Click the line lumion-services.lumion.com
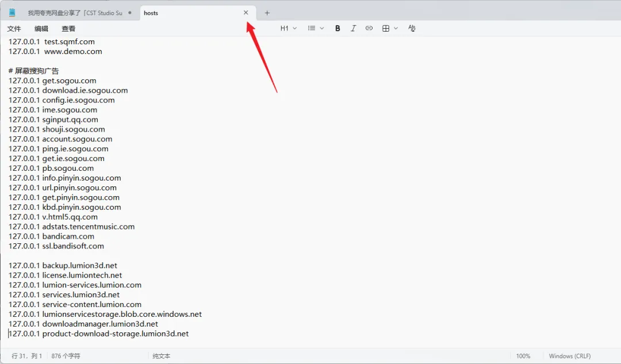 [x=75, y=285]
